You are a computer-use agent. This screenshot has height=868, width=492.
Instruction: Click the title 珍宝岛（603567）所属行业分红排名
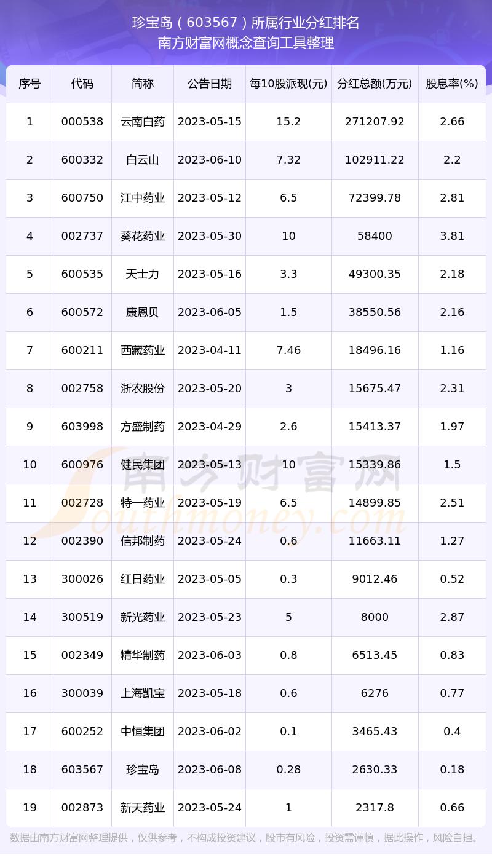pyautogui.click(x=246, y=23)
